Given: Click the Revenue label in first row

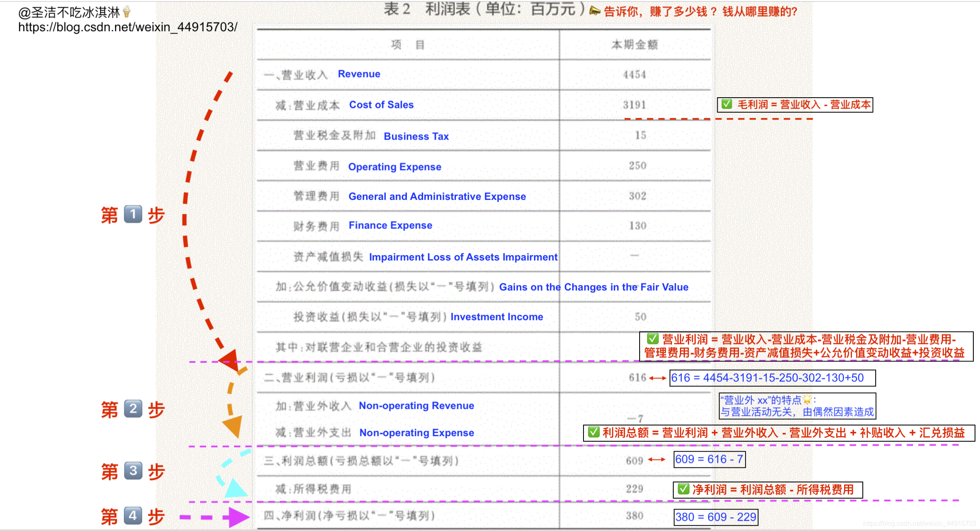Looking at the screenshot, I should (x=359, y=74).
